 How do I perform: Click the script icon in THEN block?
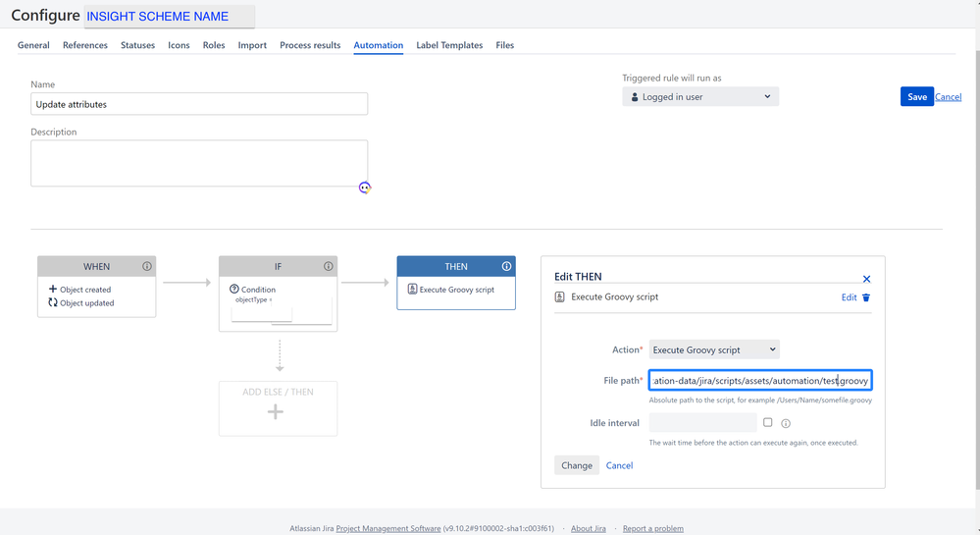(x=412, y=289)
